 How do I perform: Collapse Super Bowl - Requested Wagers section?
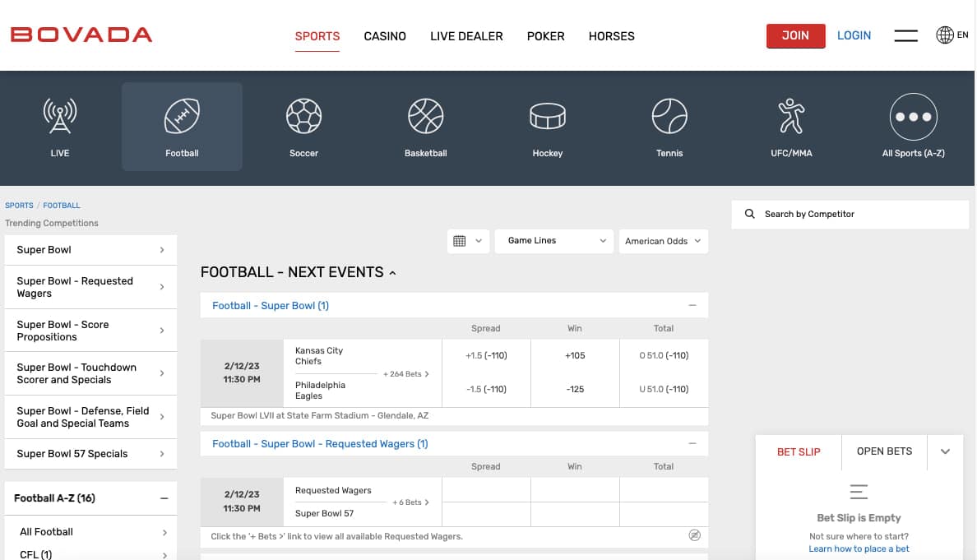(x=692, y=443)
